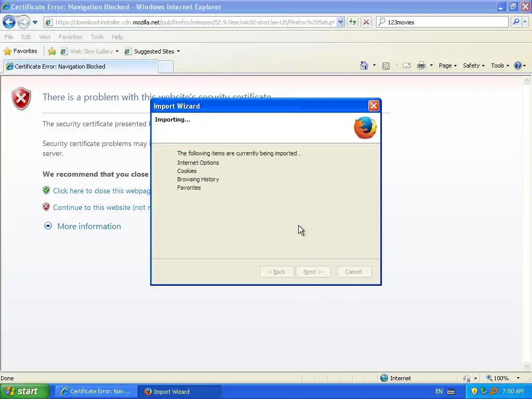Expand the address bar history dropdown
Image resolution: width=532 pixels, height=399 pixels.
[x=340, y=22]
